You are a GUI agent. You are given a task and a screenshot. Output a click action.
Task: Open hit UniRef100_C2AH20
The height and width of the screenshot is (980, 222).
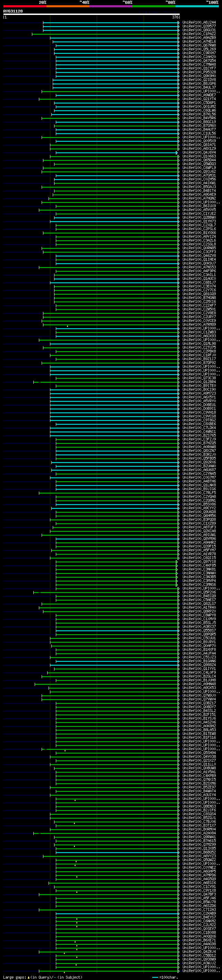199,57
